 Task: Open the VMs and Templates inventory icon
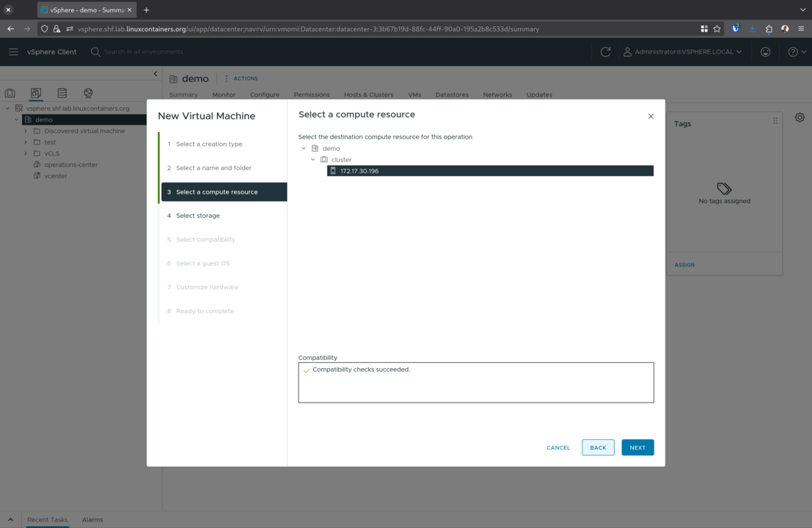pos(36,93)
